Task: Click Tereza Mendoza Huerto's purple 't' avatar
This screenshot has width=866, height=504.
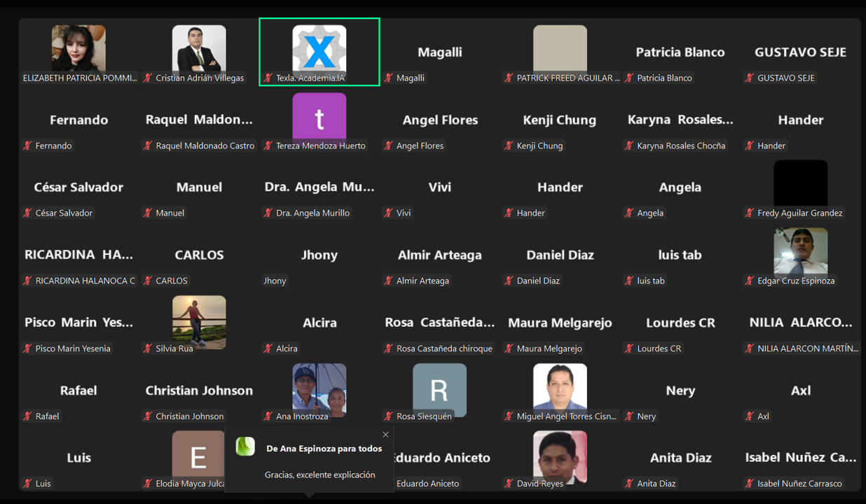Action: [x=319, y=116]
